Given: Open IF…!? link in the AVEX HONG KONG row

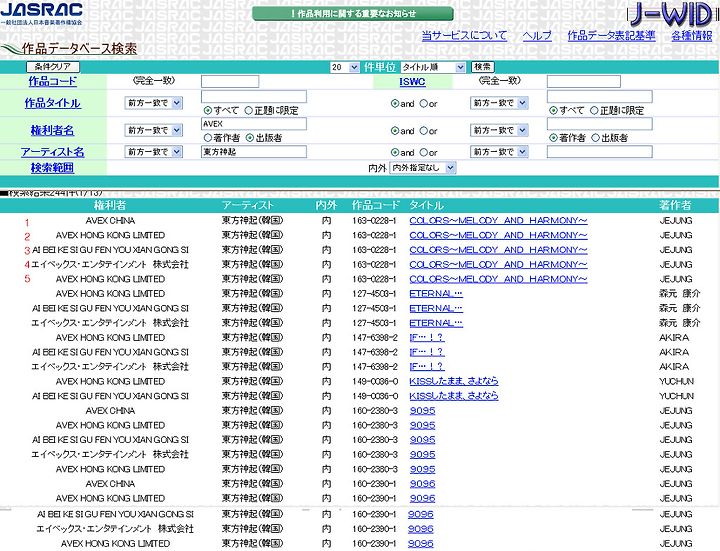Looking at the screenshot, I should tap(427, 338).
